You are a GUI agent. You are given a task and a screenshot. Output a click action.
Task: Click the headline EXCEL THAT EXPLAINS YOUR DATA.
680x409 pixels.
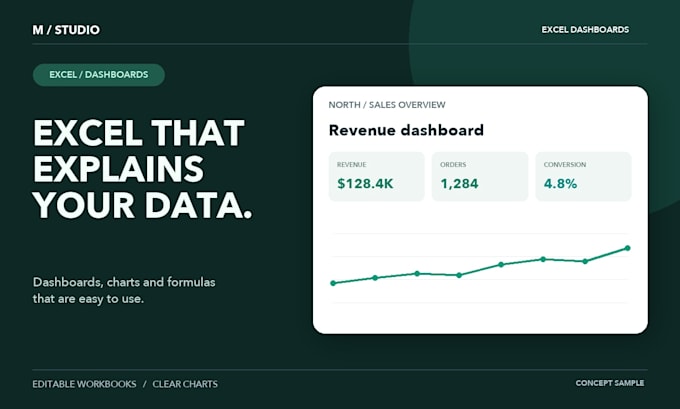[143, 169]
